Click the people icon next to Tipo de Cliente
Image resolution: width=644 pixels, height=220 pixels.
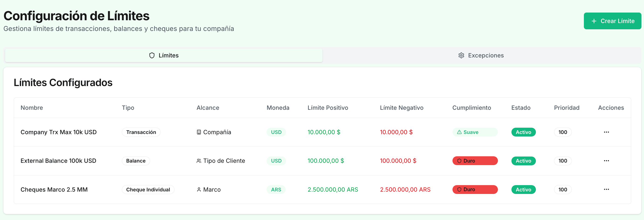coord(199,161)
